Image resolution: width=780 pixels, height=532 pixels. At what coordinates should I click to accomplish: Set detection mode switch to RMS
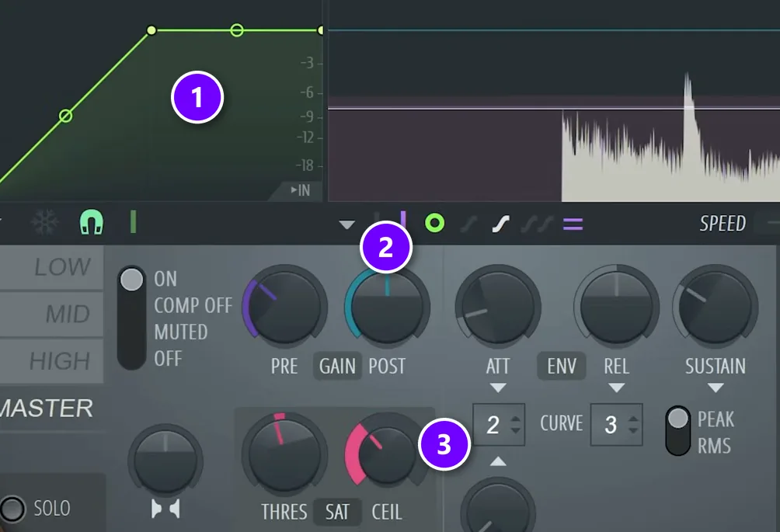click(x=714, y=446)
